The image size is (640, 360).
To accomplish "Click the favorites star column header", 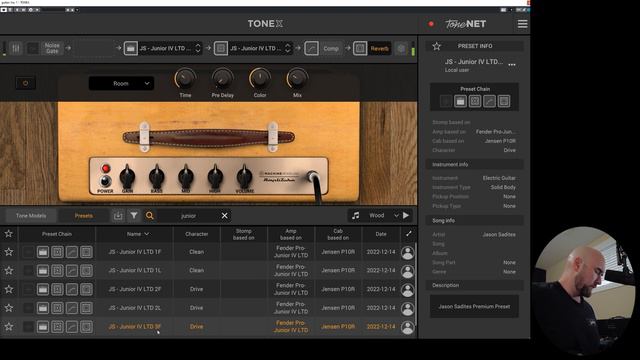I will click(9, 234).
